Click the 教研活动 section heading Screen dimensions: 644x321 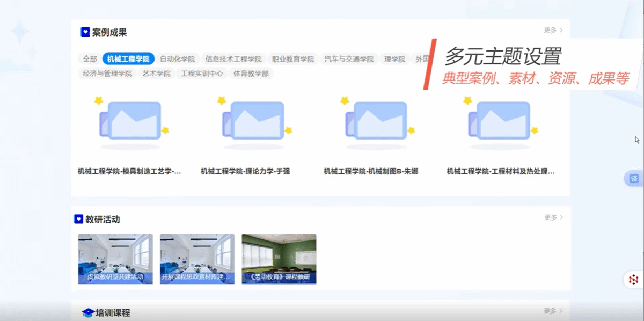(103, 219)
